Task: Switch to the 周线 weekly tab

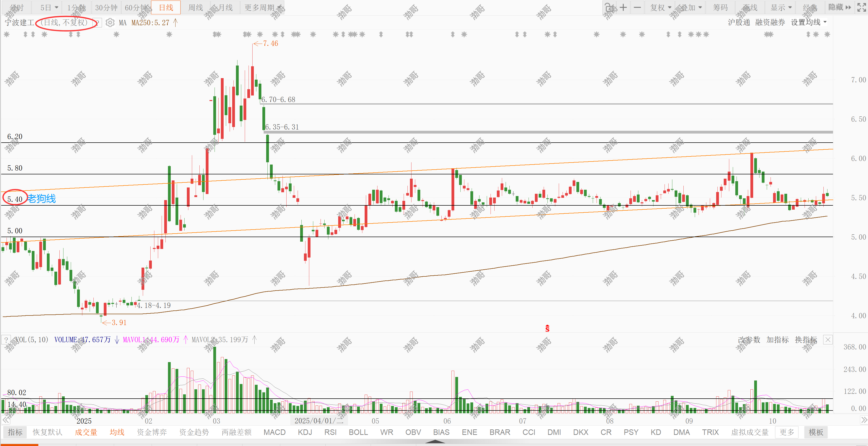Action: (x=195, y=7)
